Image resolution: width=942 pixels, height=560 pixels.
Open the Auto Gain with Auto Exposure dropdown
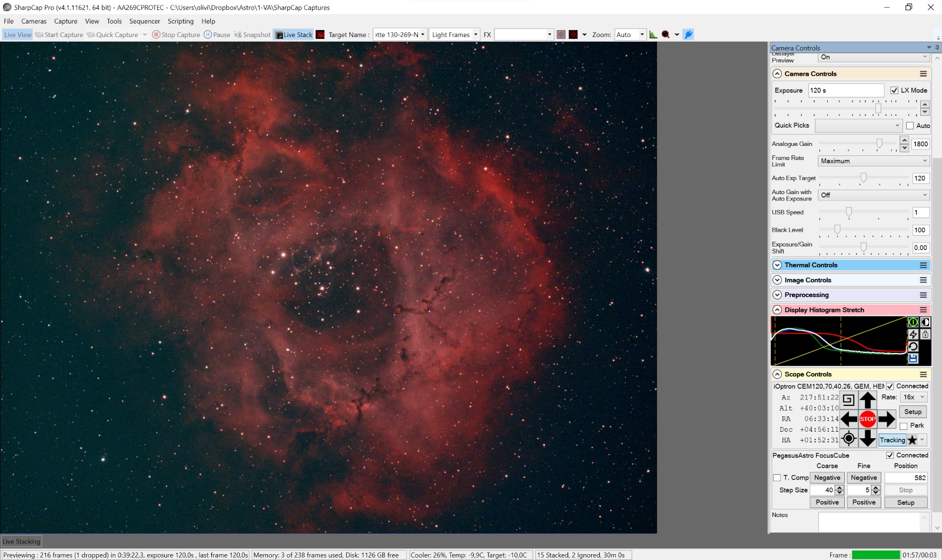click(x=874, y=195)
